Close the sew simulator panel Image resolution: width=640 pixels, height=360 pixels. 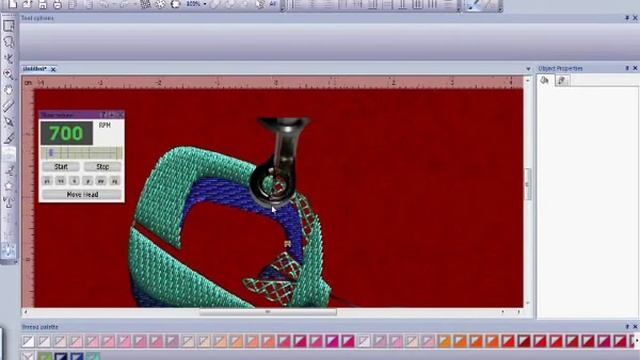click(x=120, y=115)
